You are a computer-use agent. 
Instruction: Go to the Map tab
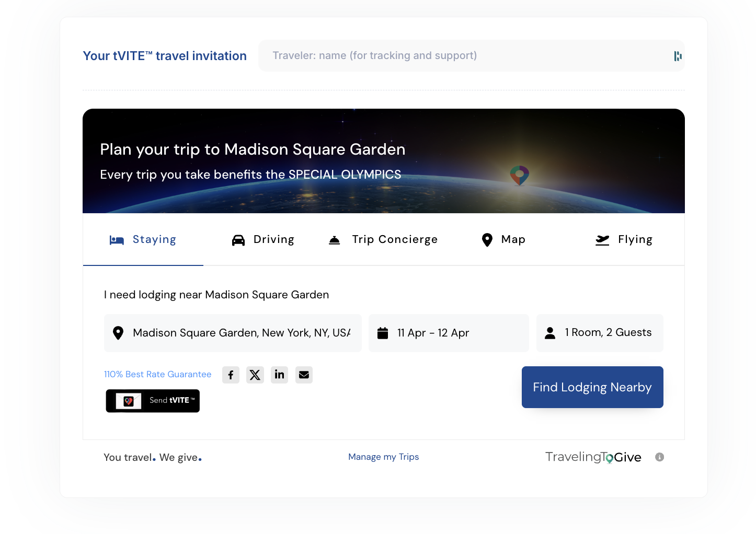coord(503,239)
